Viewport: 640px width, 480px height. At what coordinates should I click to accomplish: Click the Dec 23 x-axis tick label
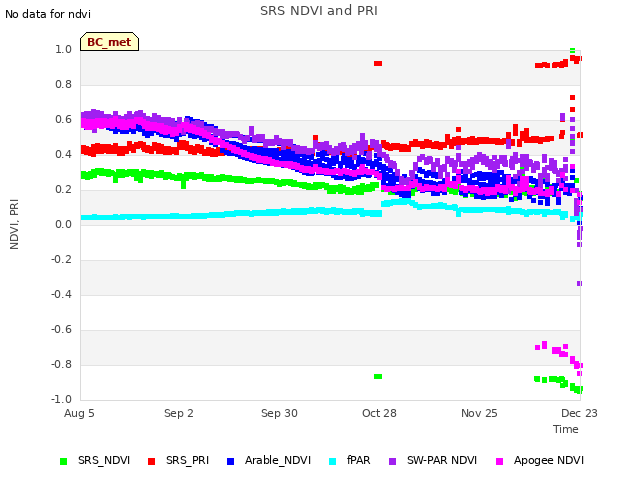click(579, 413)
